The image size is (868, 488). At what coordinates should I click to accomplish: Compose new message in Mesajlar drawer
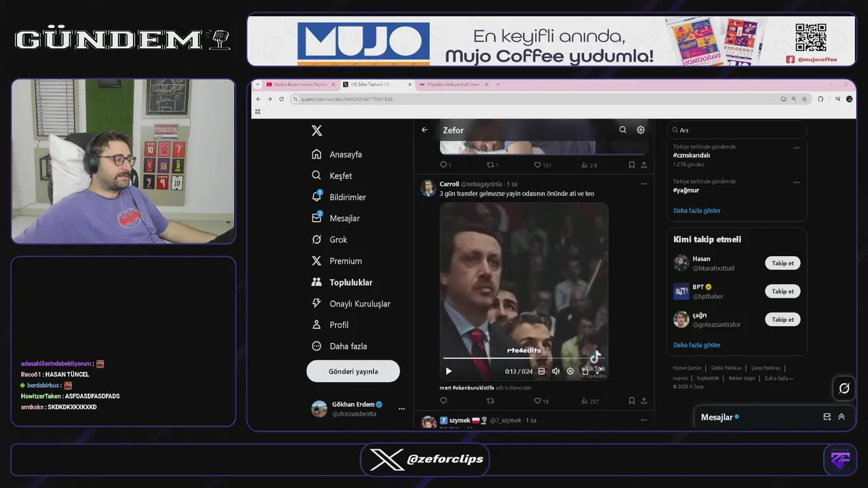coord(827,417)
